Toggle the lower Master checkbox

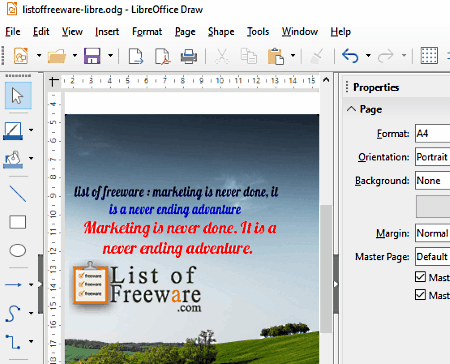tap(420, 295)
